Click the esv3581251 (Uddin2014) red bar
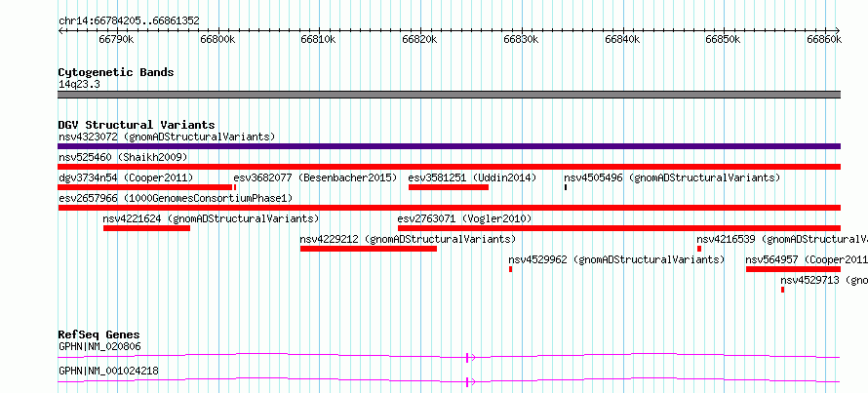The width and height of the screenshot is (868, 393). [x=449, y=187]
